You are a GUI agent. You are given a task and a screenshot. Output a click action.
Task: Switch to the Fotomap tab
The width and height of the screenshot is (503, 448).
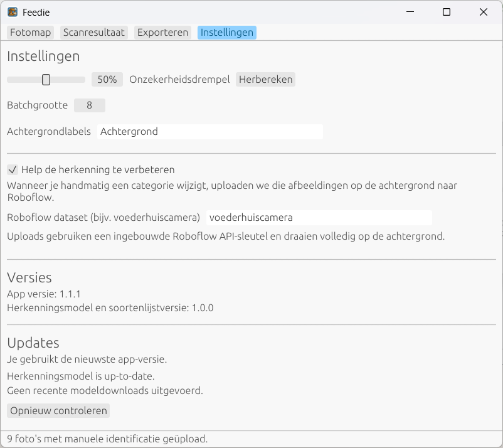[31, 33]
